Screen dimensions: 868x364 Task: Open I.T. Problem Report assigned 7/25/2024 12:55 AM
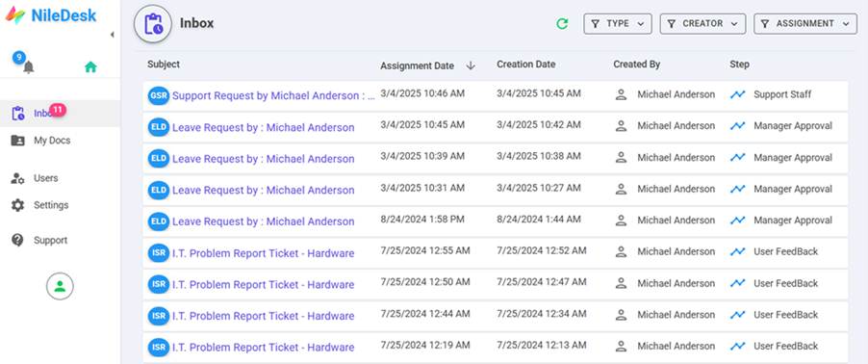tap(263, 253)
